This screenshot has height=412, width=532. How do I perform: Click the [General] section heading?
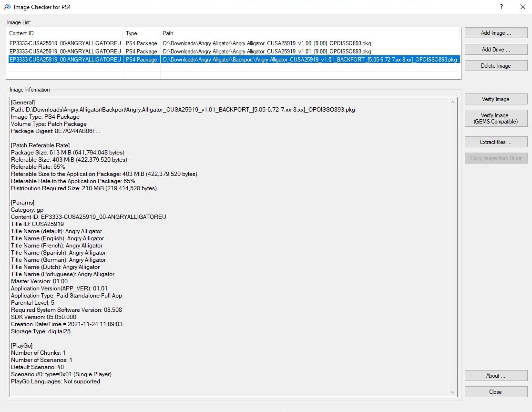click(23, 103)
